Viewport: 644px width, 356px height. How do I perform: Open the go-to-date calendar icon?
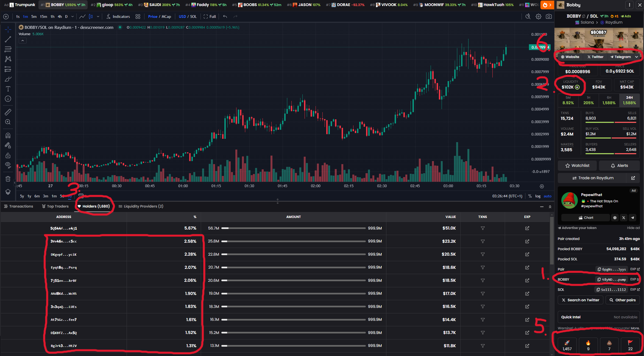click(x=81, y=196)
